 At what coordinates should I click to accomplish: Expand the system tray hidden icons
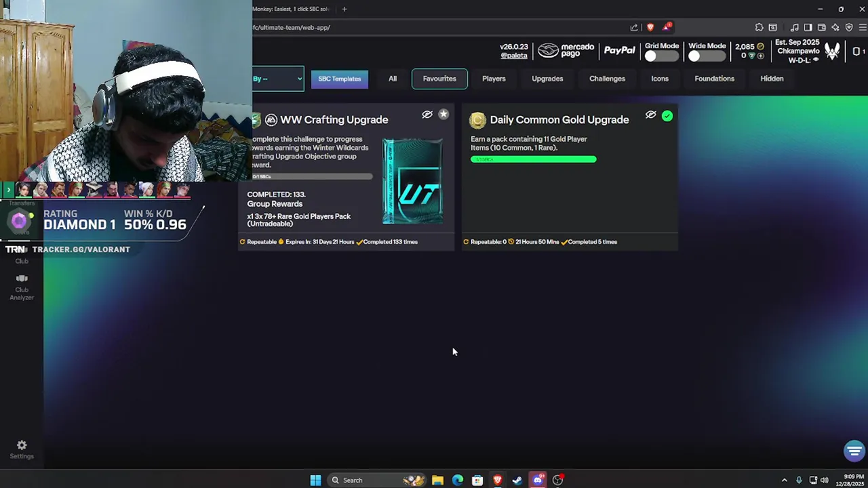784,480
